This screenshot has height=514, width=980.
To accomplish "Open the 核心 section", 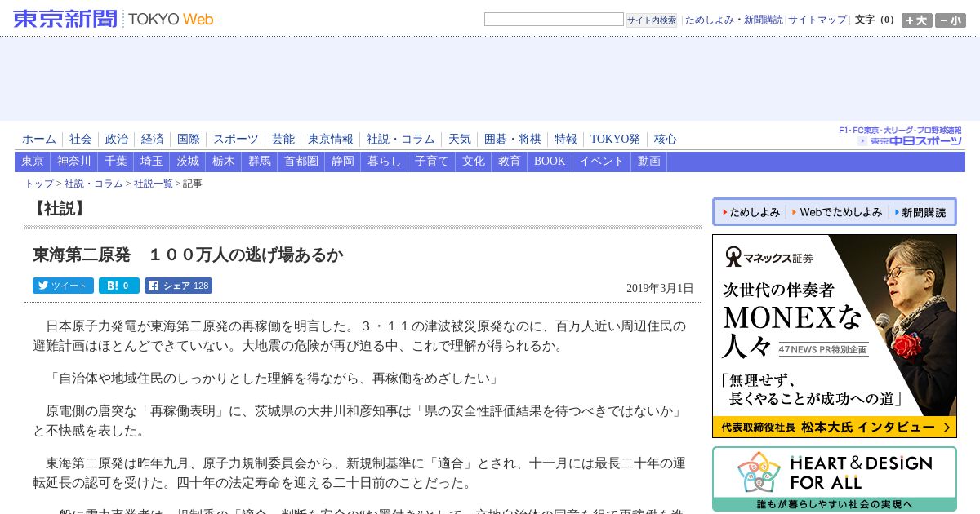I will pyautogui.click(x=665, y=140).
